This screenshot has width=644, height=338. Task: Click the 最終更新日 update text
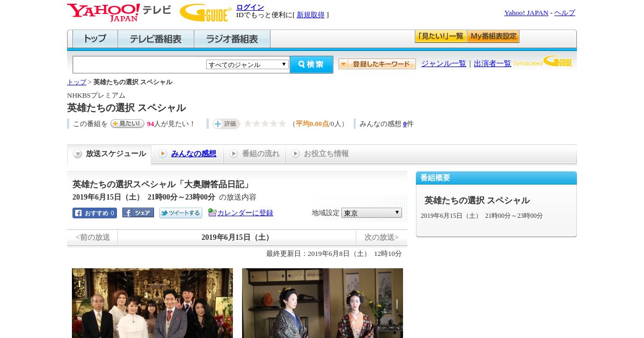pos(334,254)
